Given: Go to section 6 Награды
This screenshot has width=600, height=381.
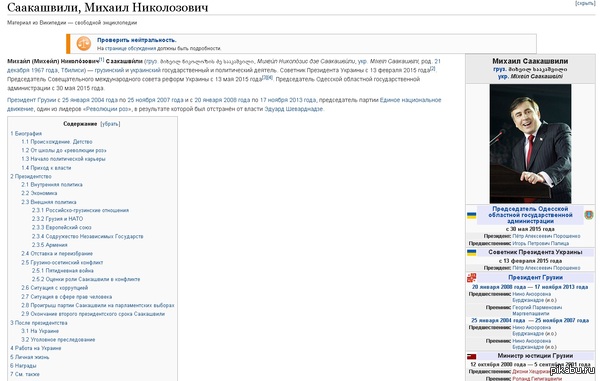Looking at the screenshot, I should (x=23, y=366).
